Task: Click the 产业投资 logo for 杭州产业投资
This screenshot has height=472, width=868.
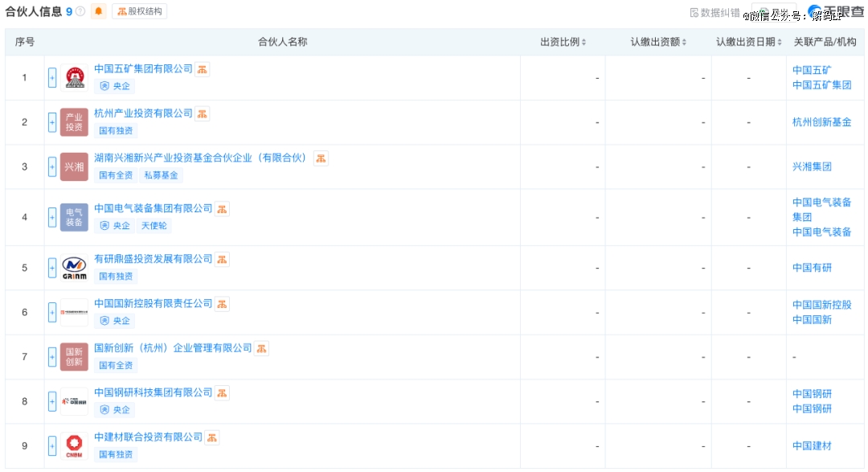Action: click(x=74, y=122)
